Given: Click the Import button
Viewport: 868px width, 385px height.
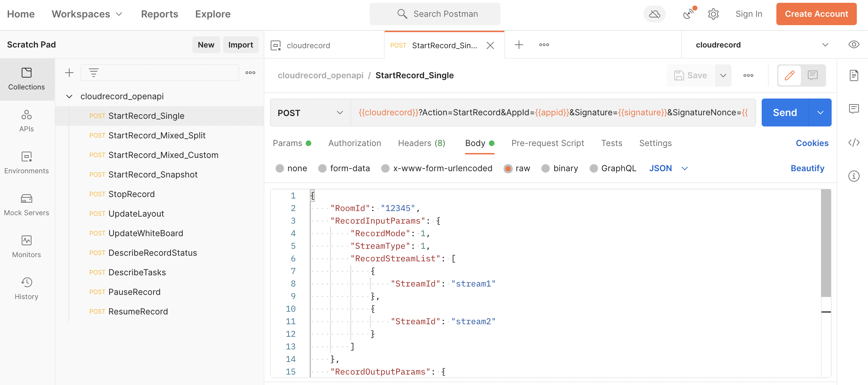Looking at the screenshot, I should (x=241, y=45).
